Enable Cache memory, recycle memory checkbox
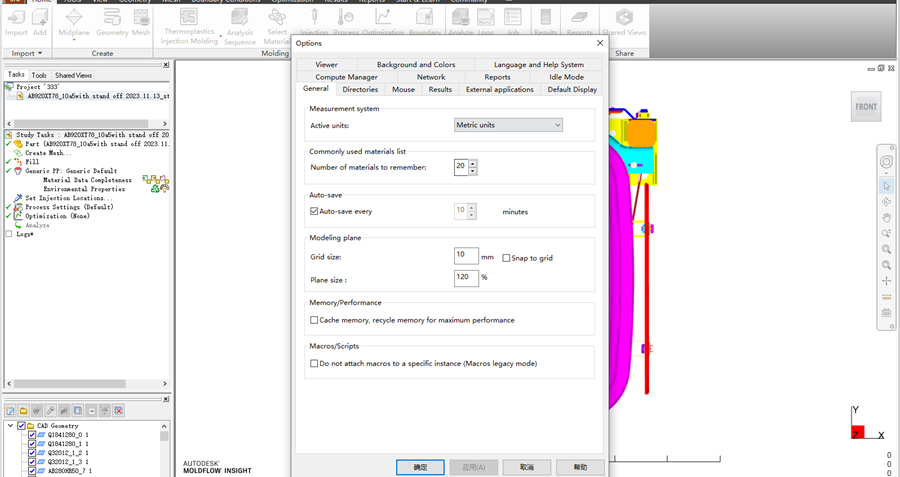Screen dimensions: 900x477 coord(314,320)
